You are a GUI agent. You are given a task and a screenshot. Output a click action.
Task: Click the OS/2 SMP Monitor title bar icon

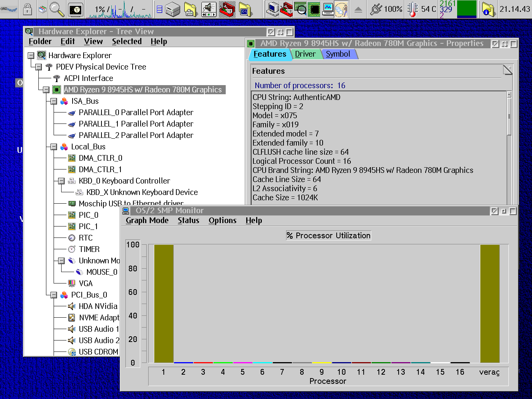126,211
